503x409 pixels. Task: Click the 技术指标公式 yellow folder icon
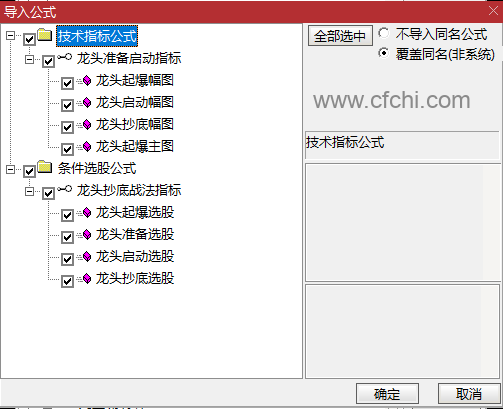pos(45,35)
